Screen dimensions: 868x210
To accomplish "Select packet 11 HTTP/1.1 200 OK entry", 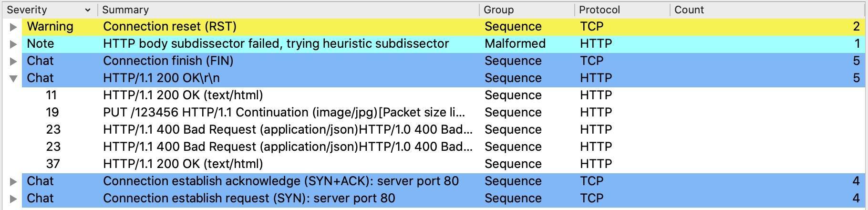I will [183, 95].
